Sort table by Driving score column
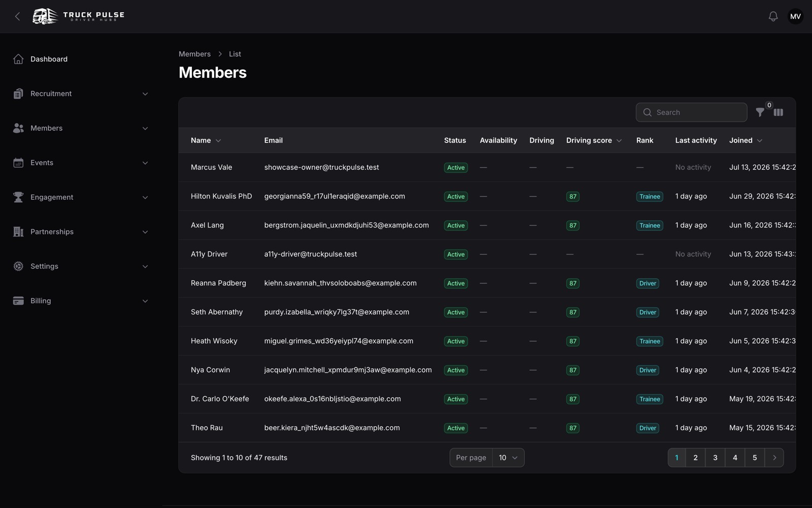The width and height of the screenshot is (812, 508). [594, 140]
